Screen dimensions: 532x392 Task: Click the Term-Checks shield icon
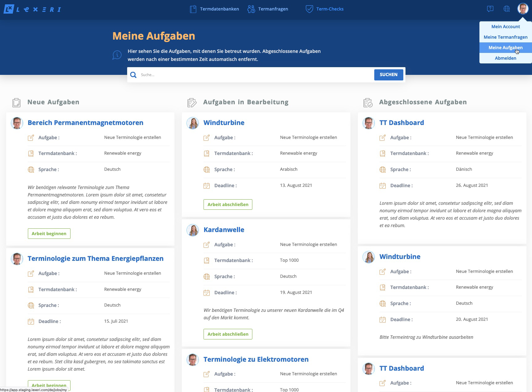(309, 9)
